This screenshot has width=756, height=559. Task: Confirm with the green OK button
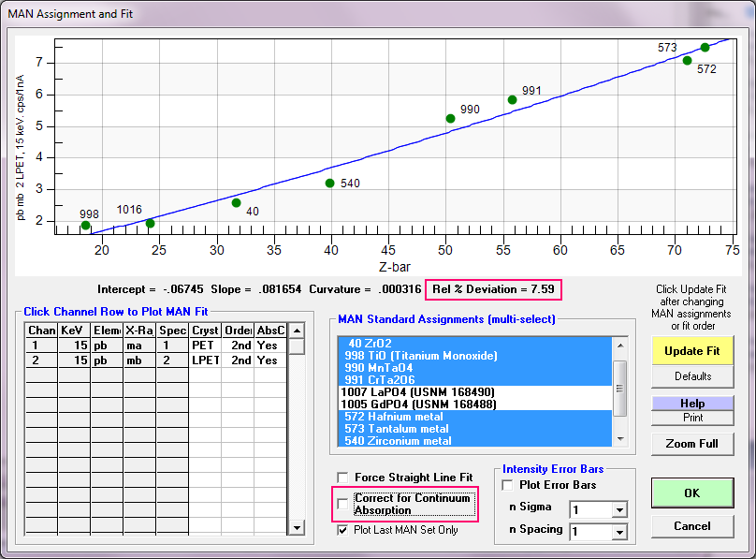[692, 493]
